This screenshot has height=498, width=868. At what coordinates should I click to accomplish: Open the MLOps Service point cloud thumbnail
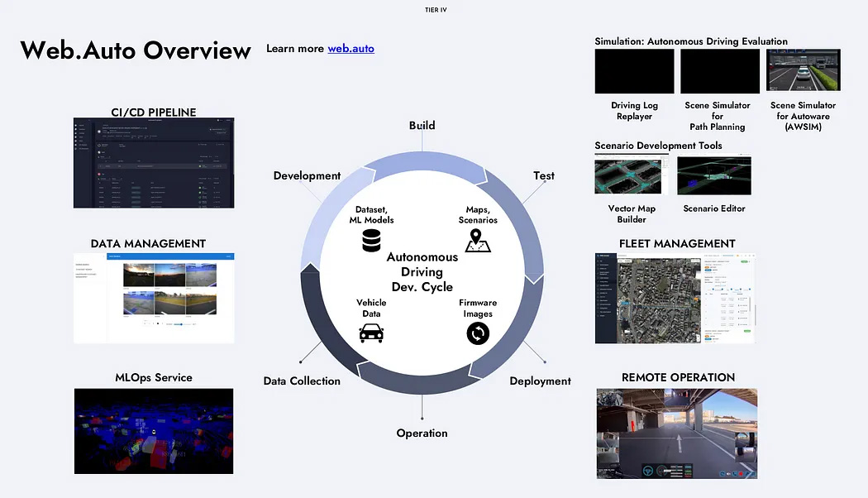[154, 431]
